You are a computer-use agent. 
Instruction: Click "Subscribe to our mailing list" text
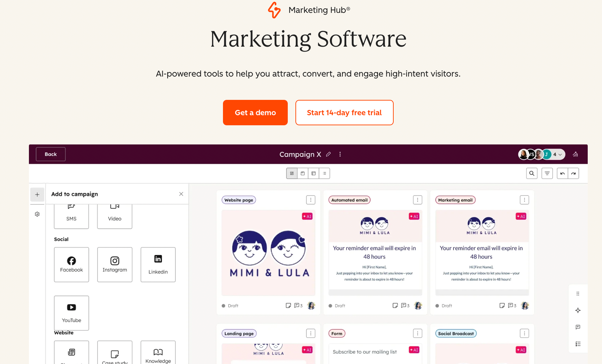point(365,352)
